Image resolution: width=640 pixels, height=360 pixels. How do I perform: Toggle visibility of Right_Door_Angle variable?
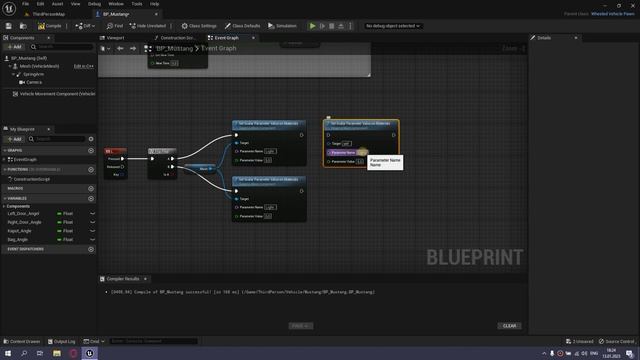(x=93, y=222)
